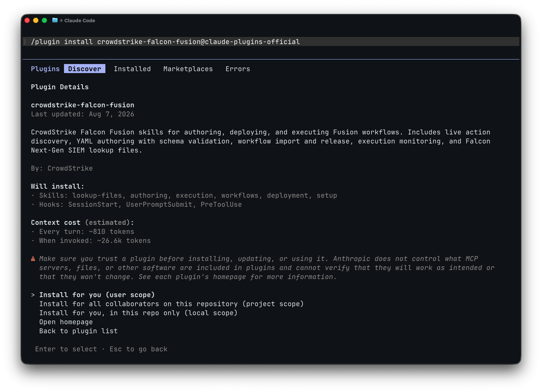This screenshot has width=542, height=392.
Task: Click the Claude Code window title
Action: (80, 20)
